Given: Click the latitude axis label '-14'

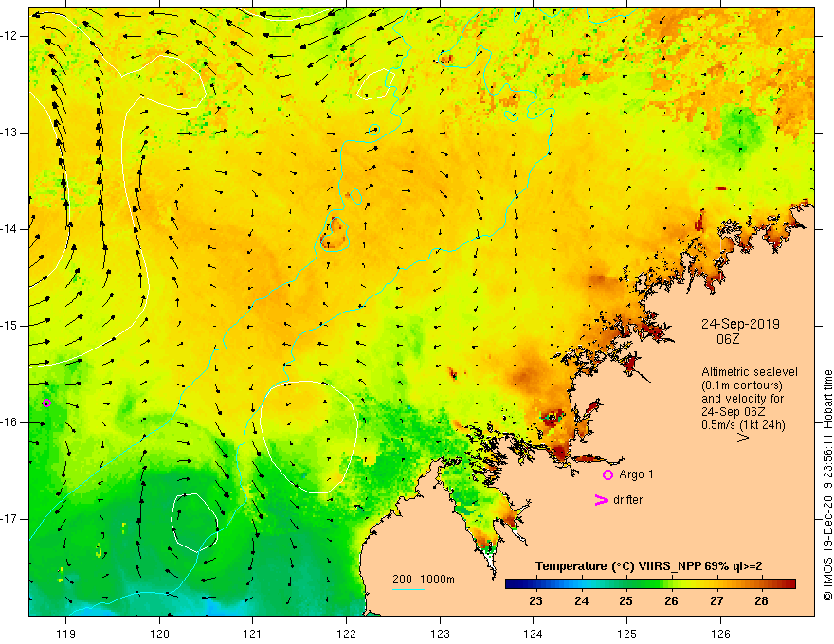Looking at the screenshot, I should [x=9, y=229].
